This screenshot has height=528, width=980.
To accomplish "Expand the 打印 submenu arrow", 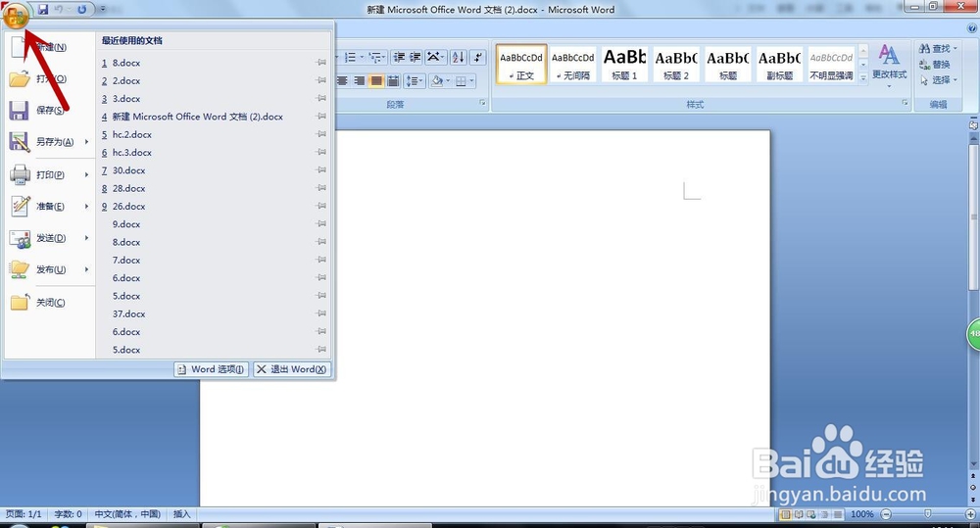I will [86, 175].
